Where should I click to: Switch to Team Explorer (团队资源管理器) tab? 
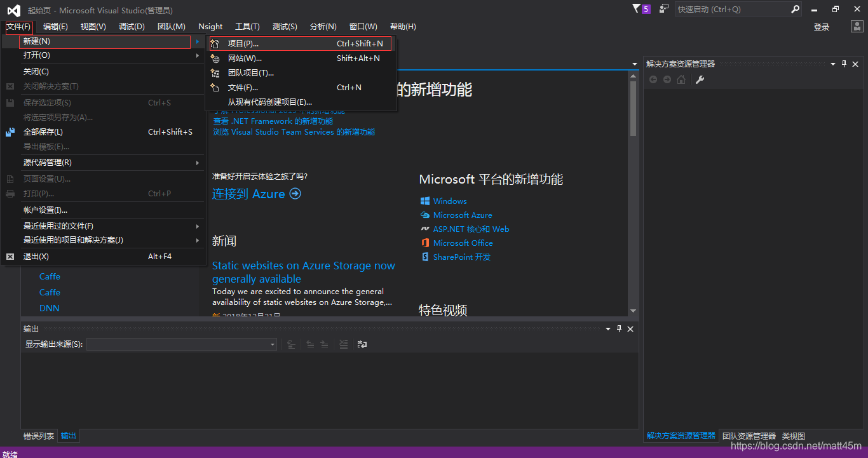(x=749, y=436)
